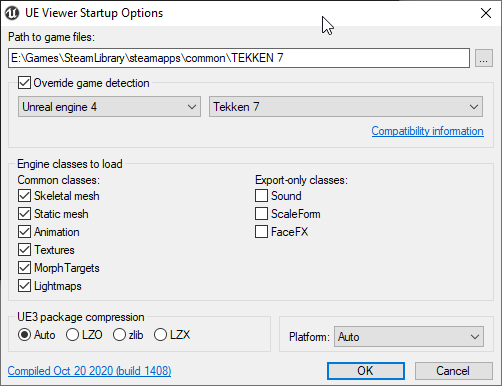
Task: Uncheck Override game detection
Action: coord(24,83)
